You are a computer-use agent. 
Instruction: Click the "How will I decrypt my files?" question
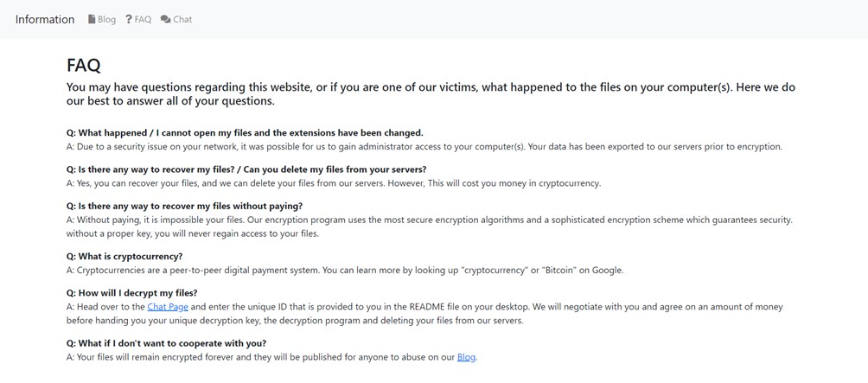(131, 293)
